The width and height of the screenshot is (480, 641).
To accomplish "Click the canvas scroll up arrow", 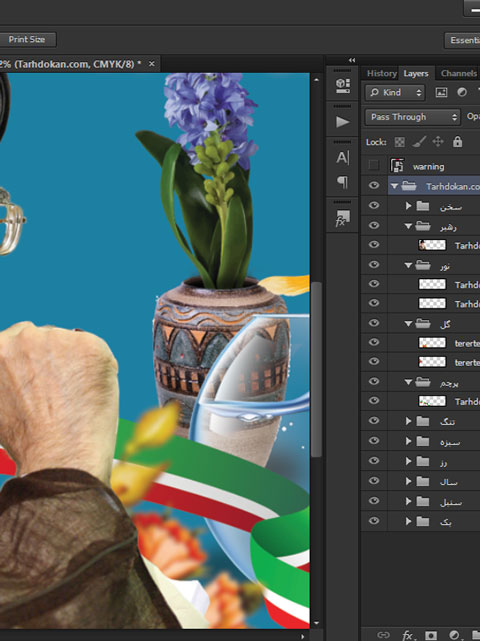I will click(x=316, y=80).
